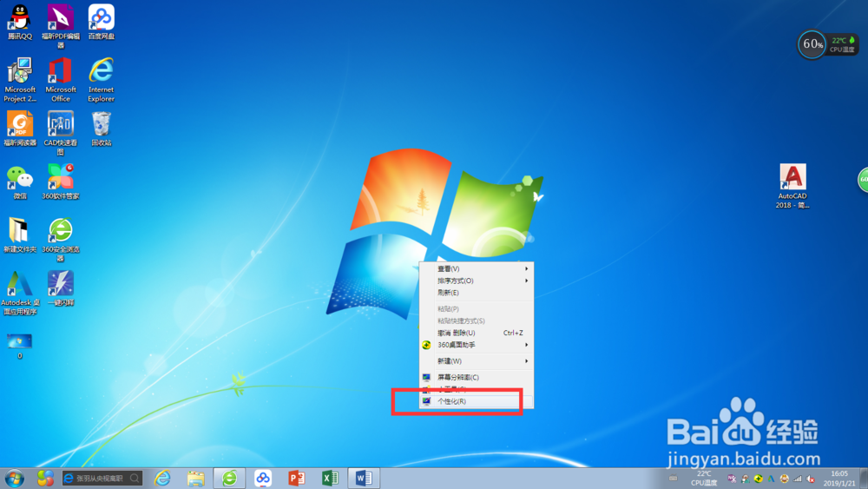Select the AutoCAD 2018 desktop shortcut
Image resolution: width=868 pixels, height=489 pixels.
coord(792,186)
